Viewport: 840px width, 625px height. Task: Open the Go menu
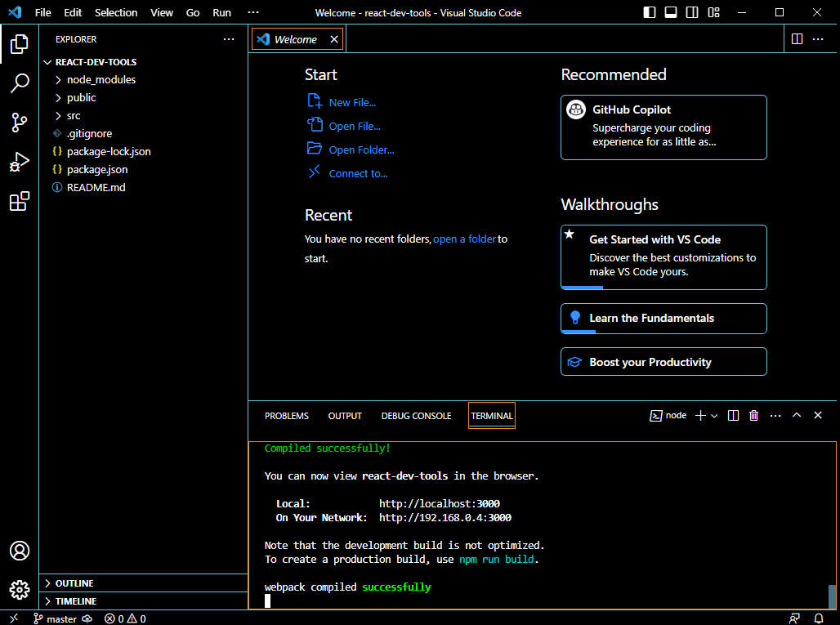(x=192, y=12)
